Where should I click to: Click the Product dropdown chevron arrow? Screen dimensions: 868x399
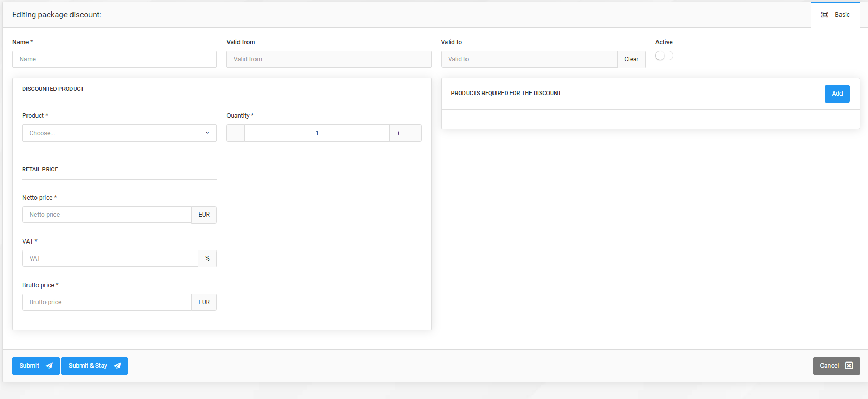coord(207,133)
